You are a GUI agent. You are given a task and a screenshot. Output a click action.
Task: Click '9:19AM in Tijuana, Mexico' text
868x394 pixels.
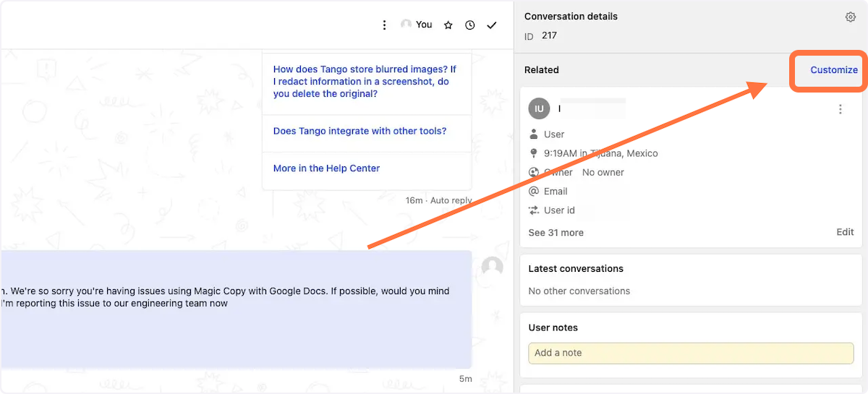click(601, 153)
